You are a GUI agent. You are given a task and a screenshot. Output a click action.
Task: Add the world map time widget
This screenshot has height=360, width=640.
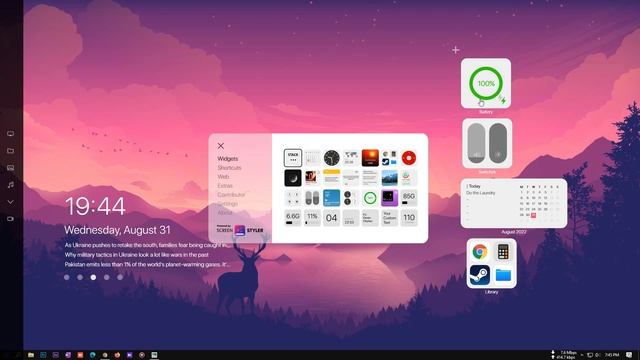351,158
